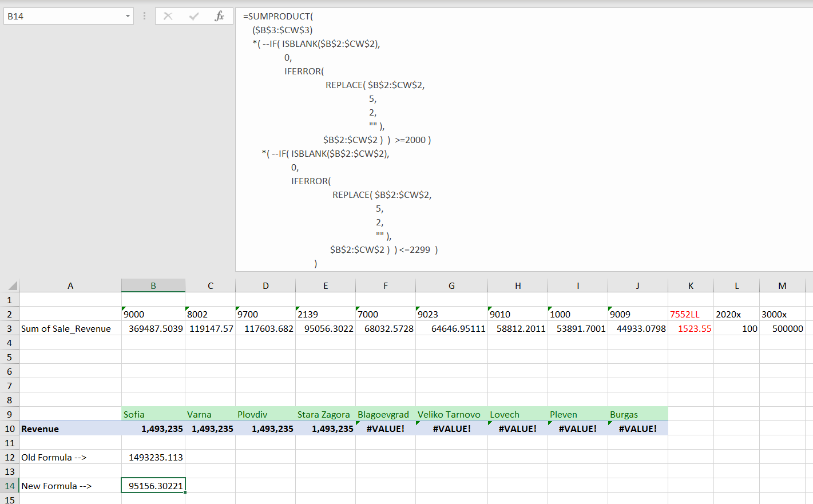This screenshot has height=504, width=813.
Task: Select column L header
Action: coord(736,285)
